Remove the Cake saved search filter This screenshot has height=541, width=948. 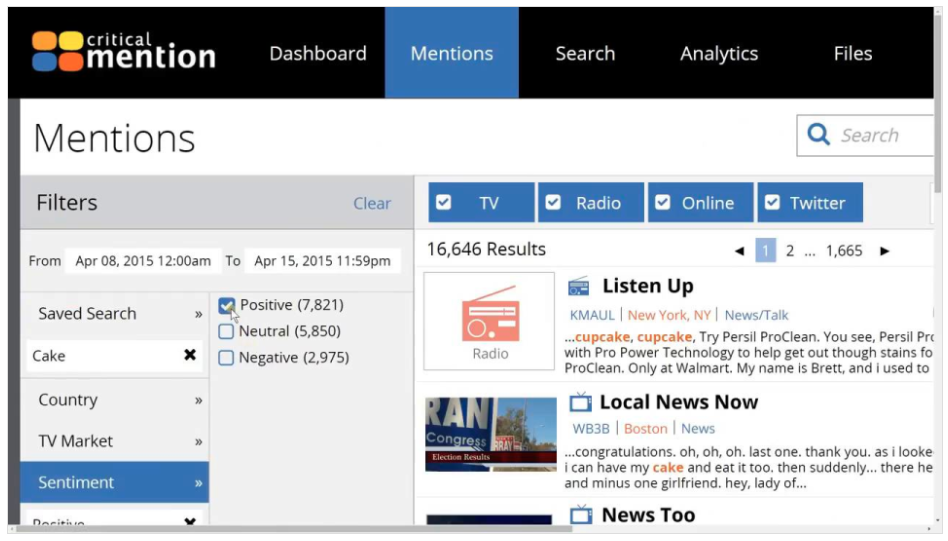point(190,355)
